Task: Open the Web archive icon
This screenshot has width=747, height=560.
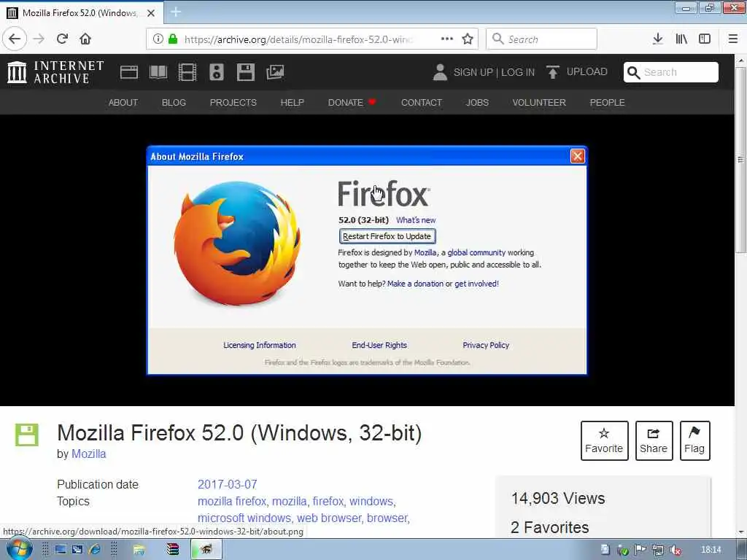Action: (128, 72)
